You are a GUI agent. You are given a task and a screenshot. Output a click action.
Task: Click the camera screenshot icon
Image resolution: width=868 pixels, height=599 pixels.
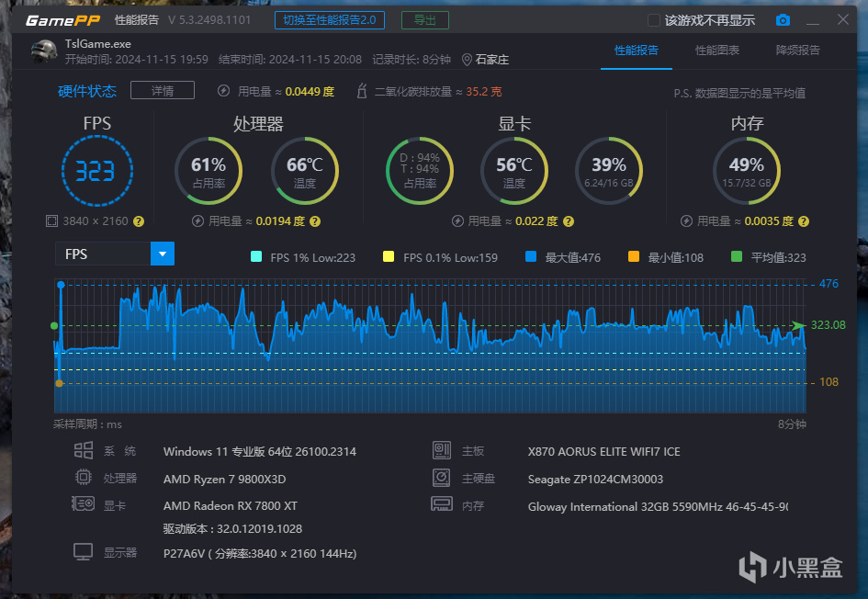tap(783, 20)
